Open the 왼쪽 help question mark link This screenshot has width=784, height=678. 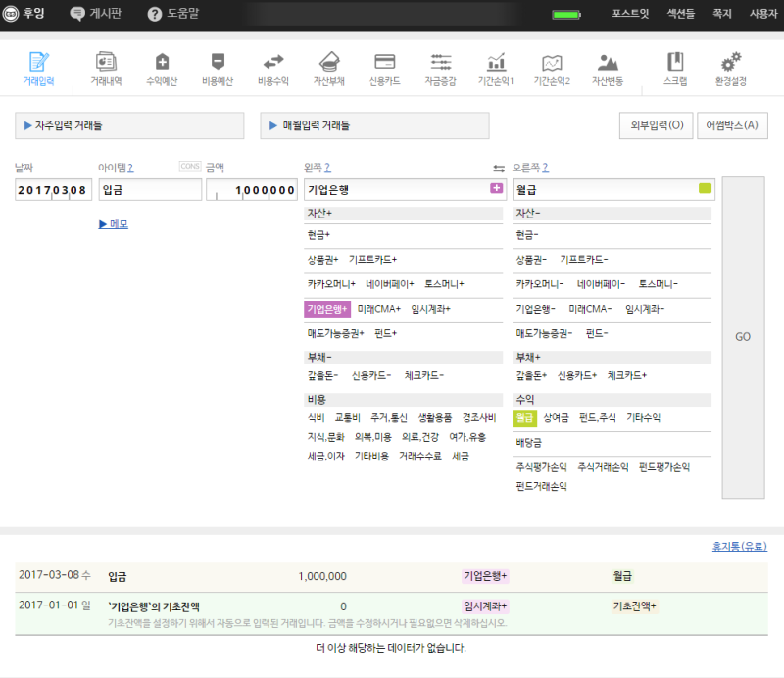(327, 168)
